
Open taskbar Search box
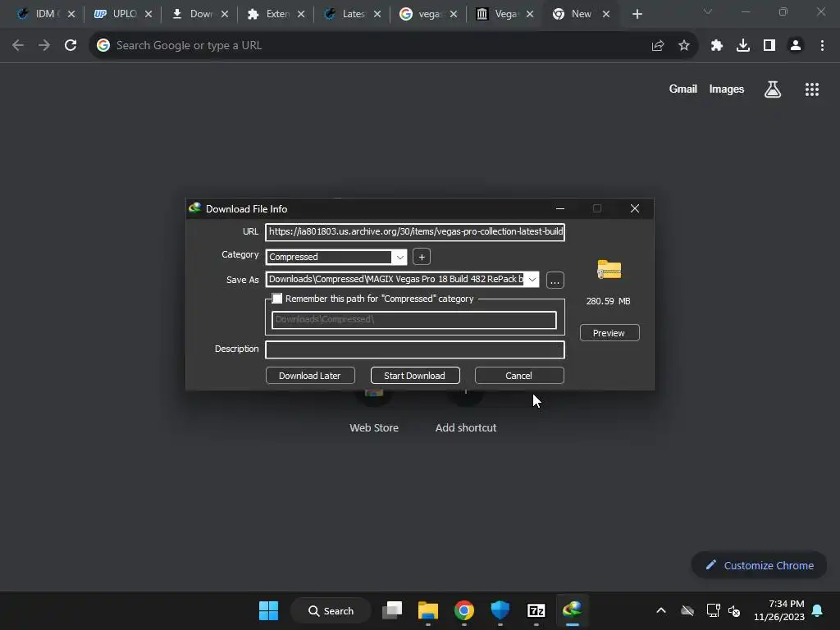[331, 610]
